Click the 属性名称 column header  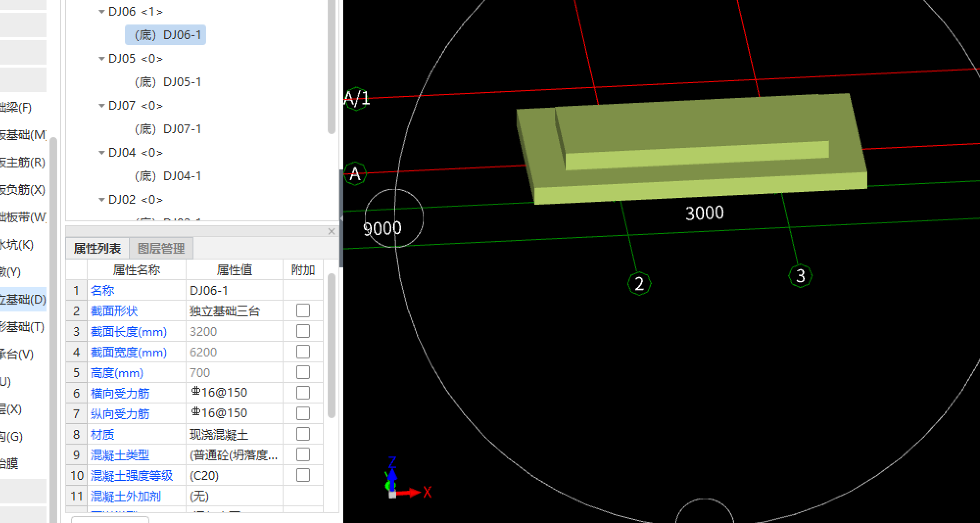tap(137, 270)
